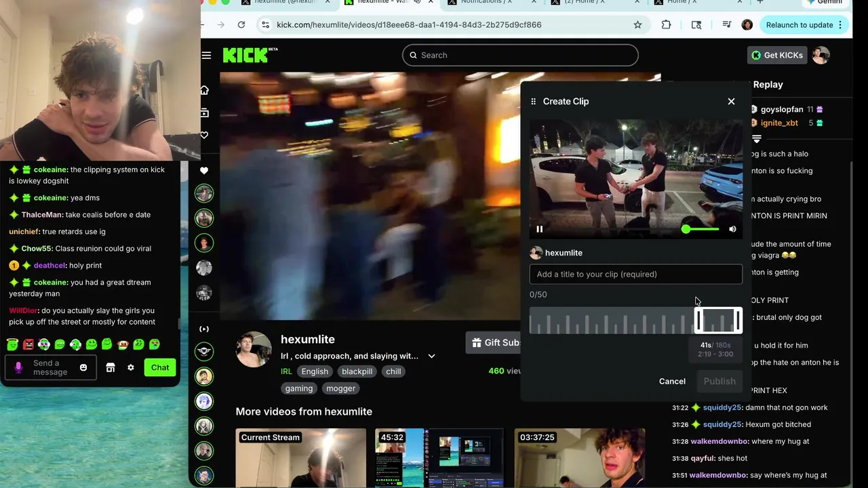
Task: Select the chill tag
Action: 393,371
